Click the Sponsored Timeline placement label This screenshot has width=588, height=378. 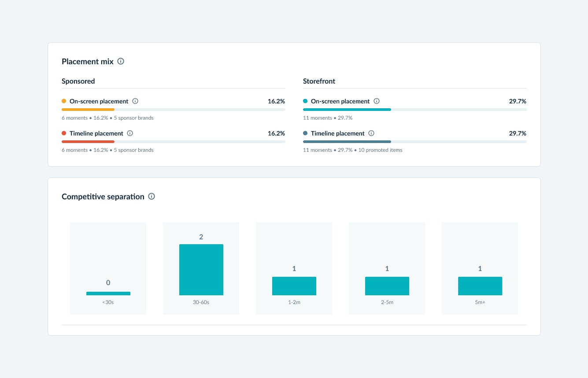coord(96,133)
